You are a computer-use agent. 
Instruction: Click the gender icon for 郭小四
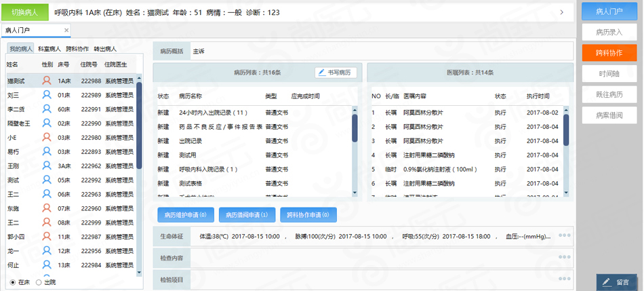click(x=47, y=236)
